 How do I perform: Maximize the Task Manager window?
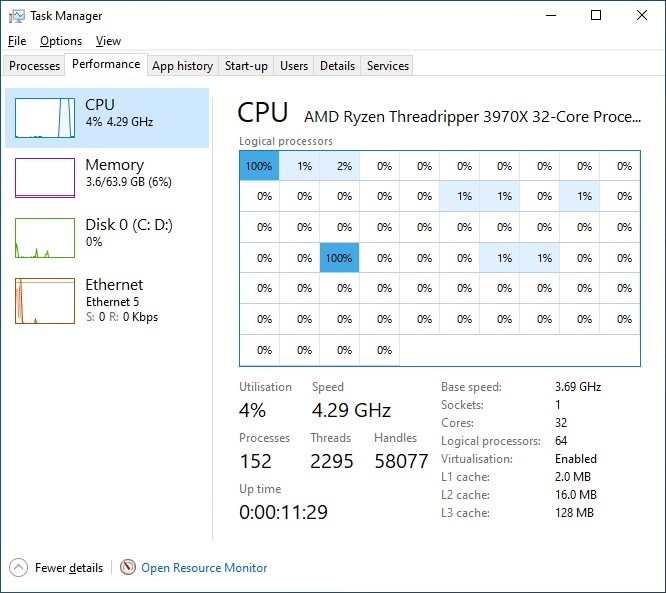(596, 16)
